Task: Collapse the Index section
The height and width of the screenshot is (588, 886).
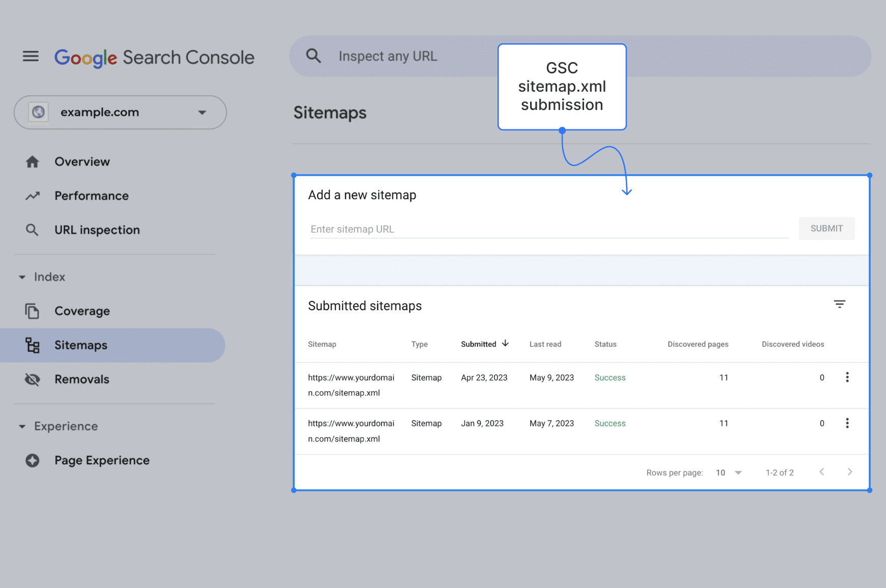Action: pyautogui.click(x=22, y=277)
